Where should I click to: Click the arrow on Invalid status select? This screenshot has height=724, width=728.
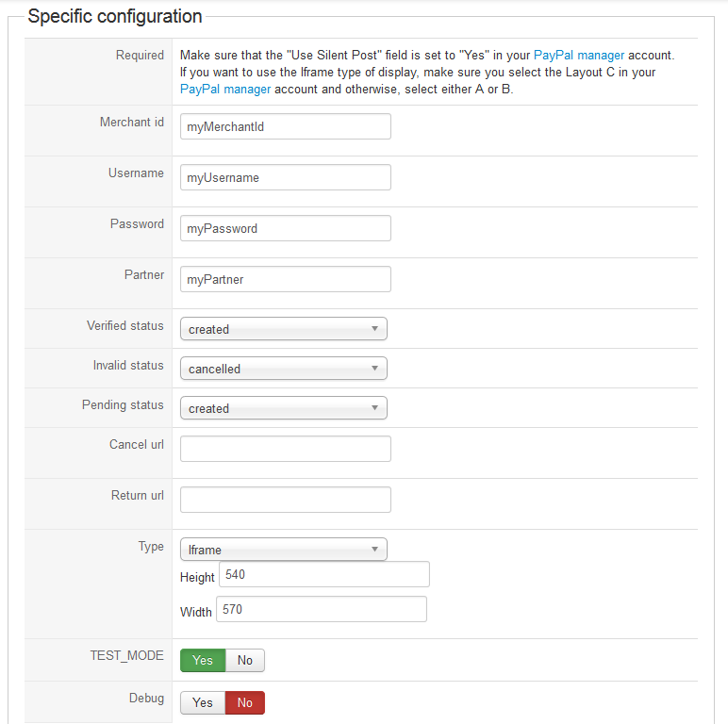click(x=374, y=368)
